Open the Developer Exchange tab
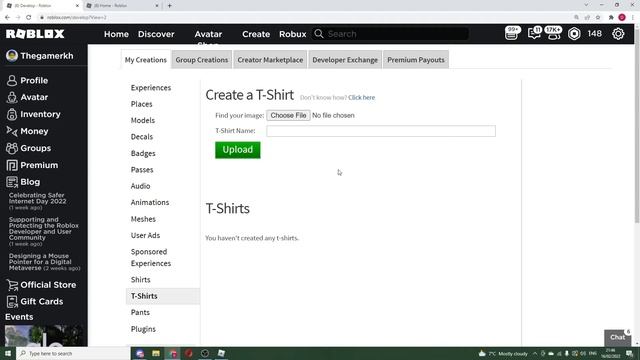This screenshot has width=640, height=360. tap(345, 60)
